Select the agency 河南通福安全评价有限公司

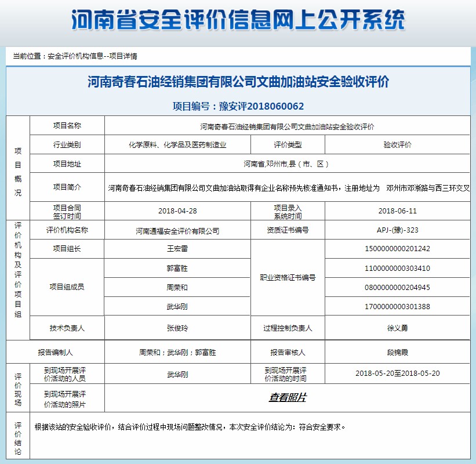click(x=177, y=231)
